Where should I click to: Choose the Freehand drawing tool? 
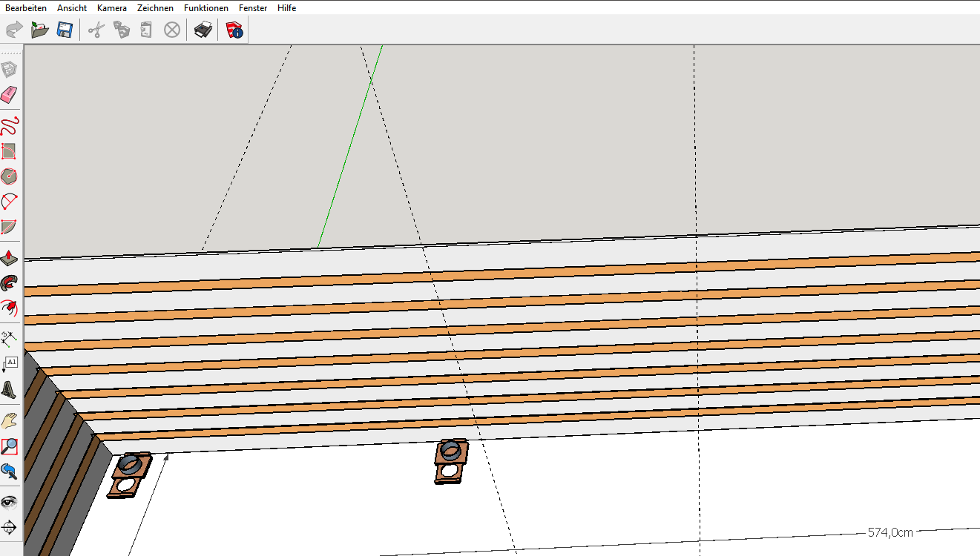(x=9, y=125)
